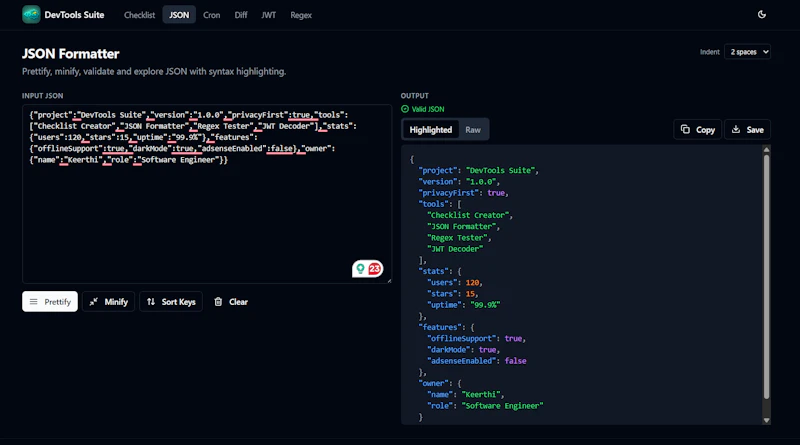Click the output scrollbar down arrow
Image resolution: width=800 pixels, height=445 pixels.
[x=766, y=420]
